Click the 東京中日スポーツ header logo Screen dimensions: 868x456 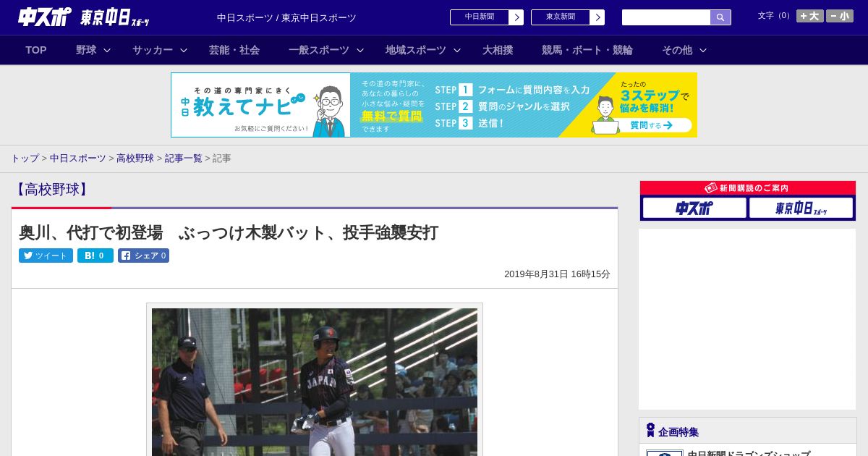pos(114,17)
